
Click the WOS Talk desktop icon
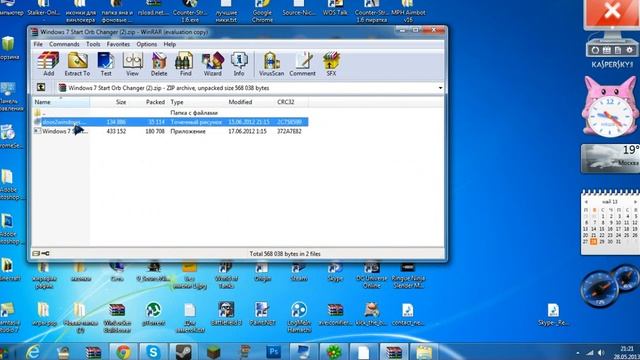click(335, 9)
